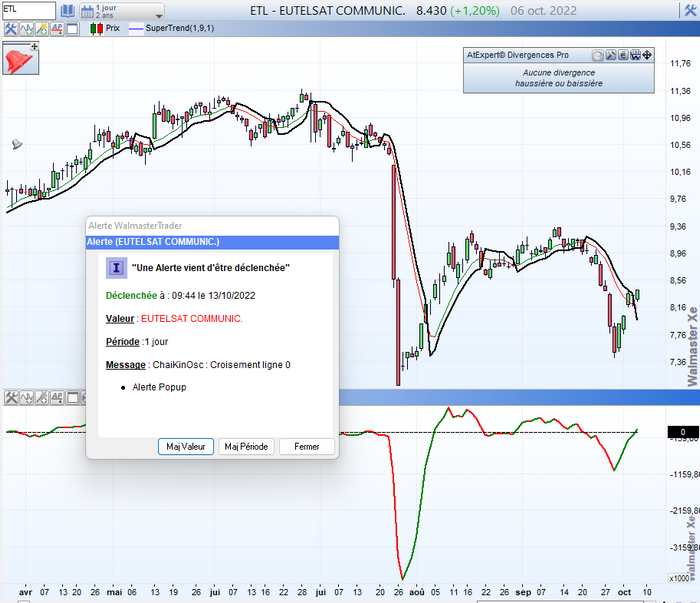Click the SuperTrend(1,9,1) indicator label
This screenshot has height=603, width=700.
pyautogui.click(x=180, y=28)
